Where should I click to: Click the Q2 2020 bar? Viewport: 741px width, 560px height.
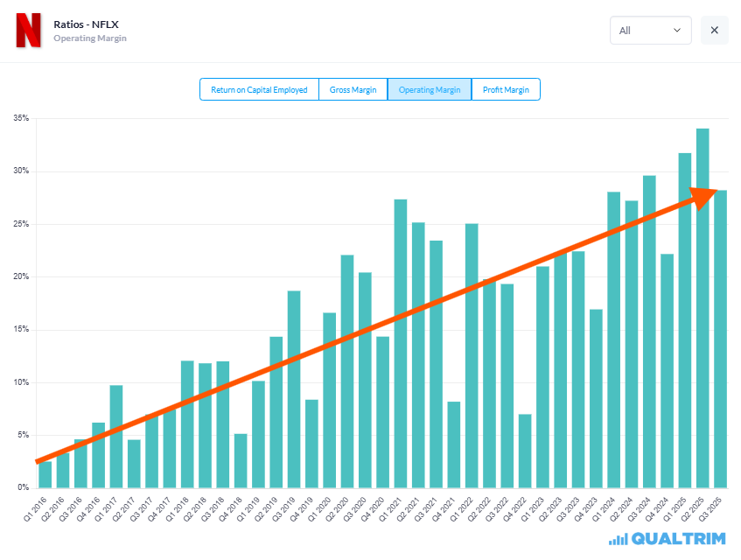tap(347, 372)
